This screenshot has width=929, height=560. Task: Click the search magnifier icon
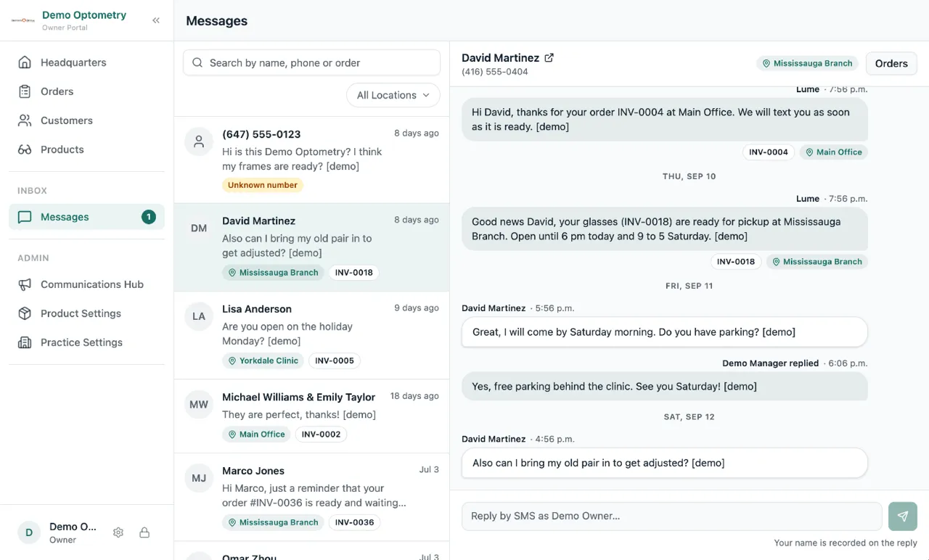point(197,63)
